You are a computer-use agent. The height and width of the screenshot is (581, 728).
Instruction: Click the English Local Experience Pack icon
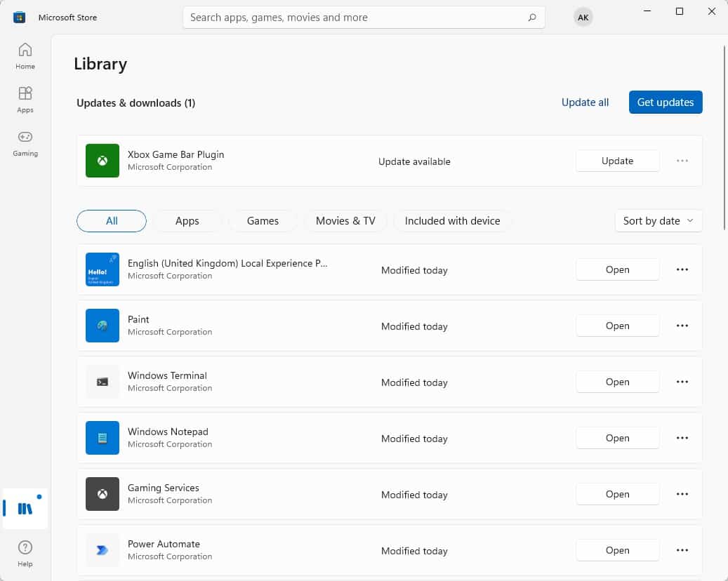tap(102, 269)
